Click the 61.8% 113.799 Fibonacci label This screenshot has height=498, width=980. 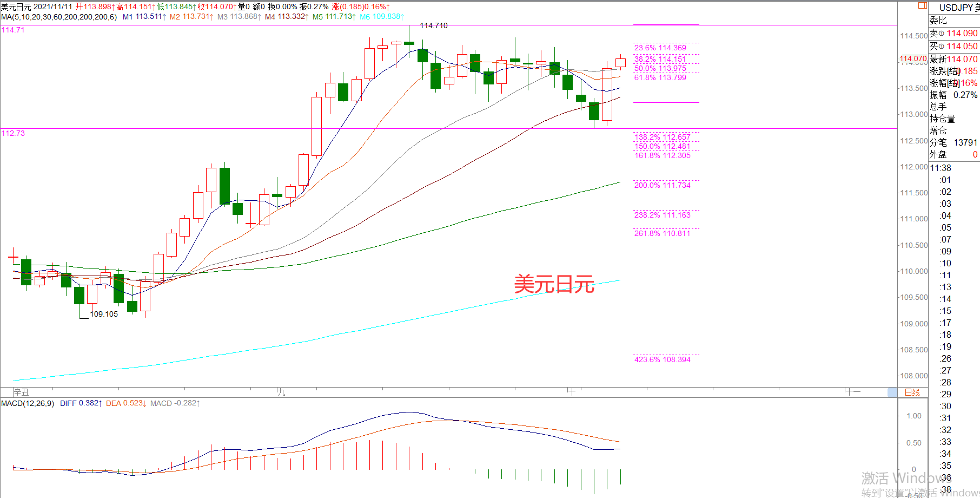coord(660,77)
